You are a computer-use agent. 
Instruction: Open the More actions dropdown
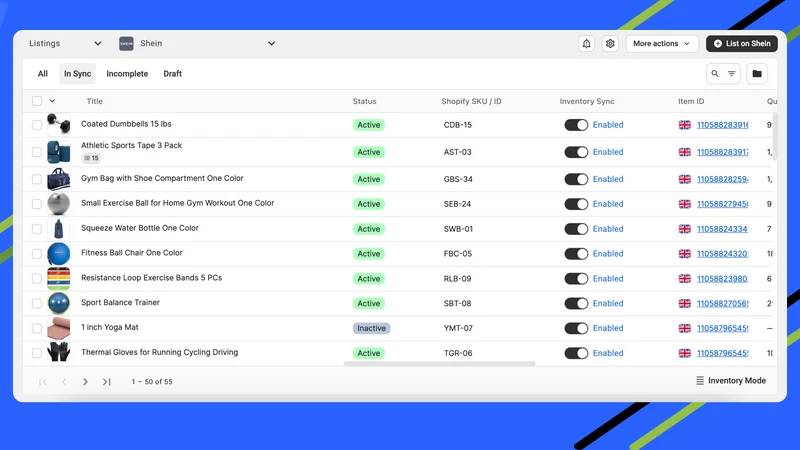[661, 43]
